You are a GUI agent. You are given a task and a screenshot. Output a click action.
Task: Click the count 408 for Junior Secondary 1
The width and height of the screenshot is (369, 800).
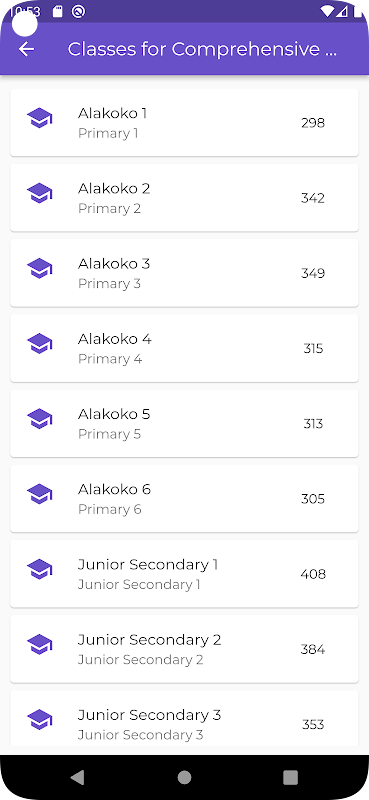tap(313, 574)
